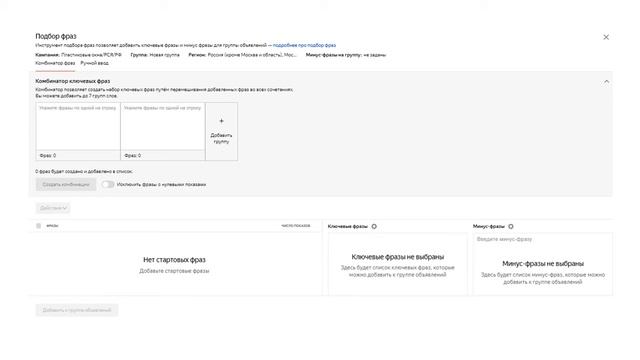Click the help icon next to Минус-фразы
This screenshot has width=640, height=360.
[511, 226]
